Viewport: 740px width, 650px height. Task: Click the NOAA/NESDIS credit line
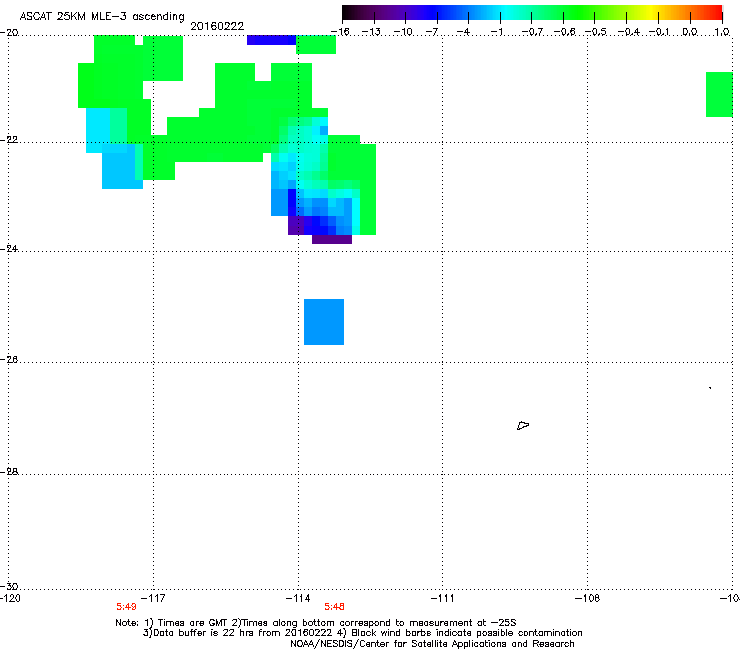coord(432,644)
